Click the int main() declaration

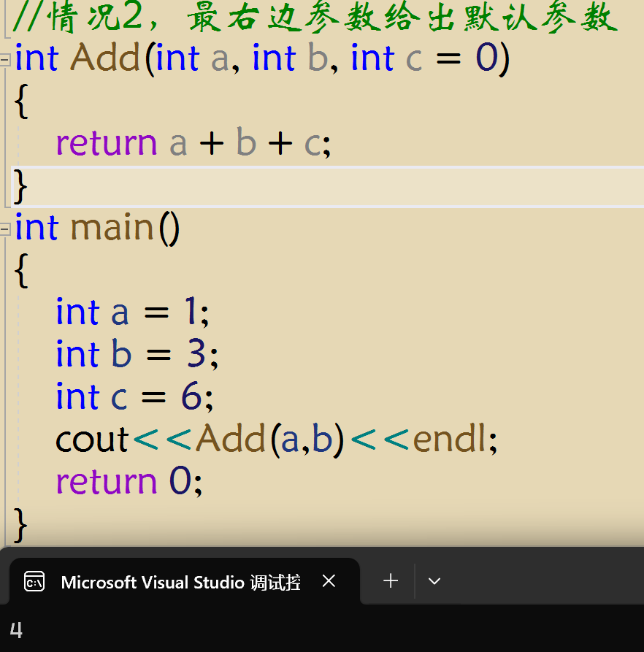click(x=95, y=227)
